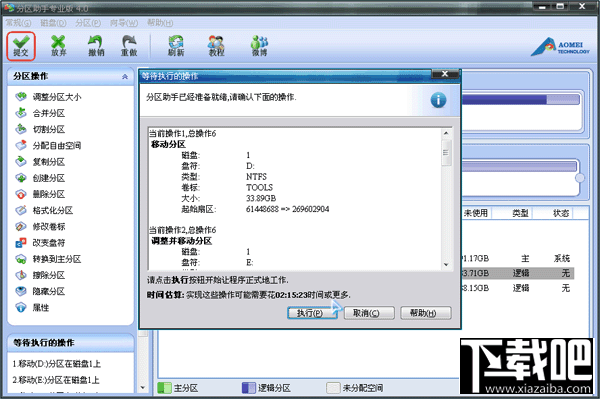Open the 磁盘(D) menu
600x399 pixels.
53,23
